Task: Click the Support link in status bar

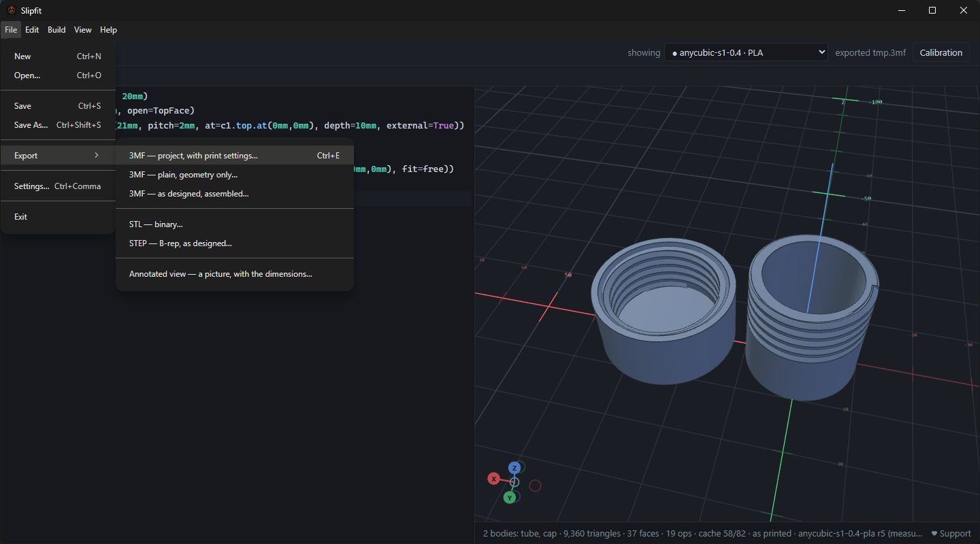Action: pos(951,534)
